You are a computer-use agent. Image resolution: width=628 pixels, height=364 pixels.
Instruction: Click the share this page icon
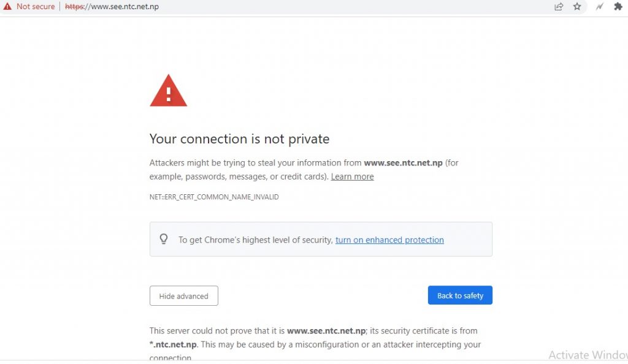pos(559,6)
